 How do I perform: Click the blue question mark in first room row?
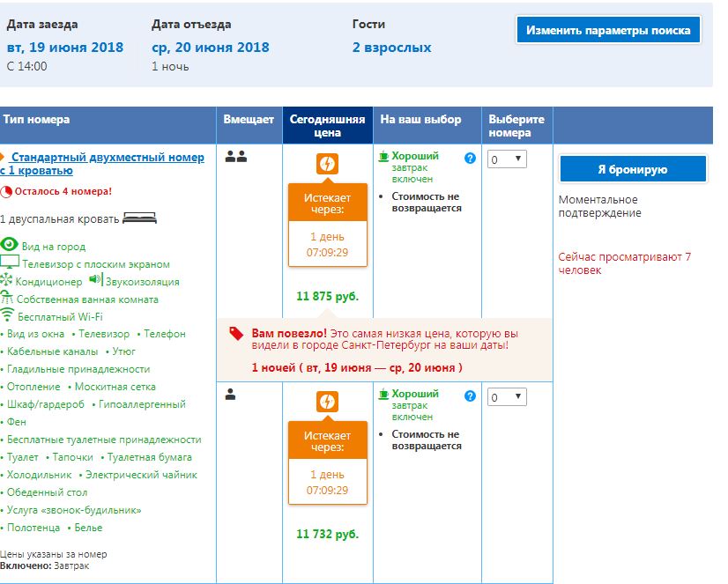click(470, 159)
